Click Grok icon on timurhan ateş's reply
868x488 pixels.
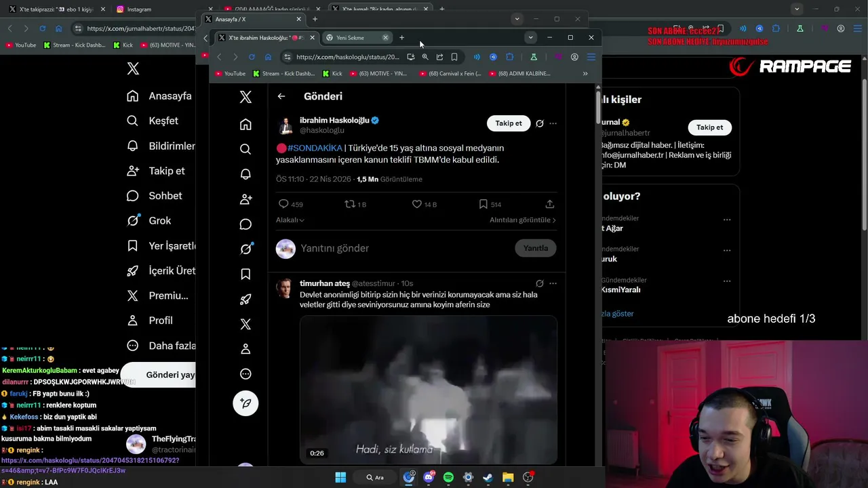click(540, 283)
